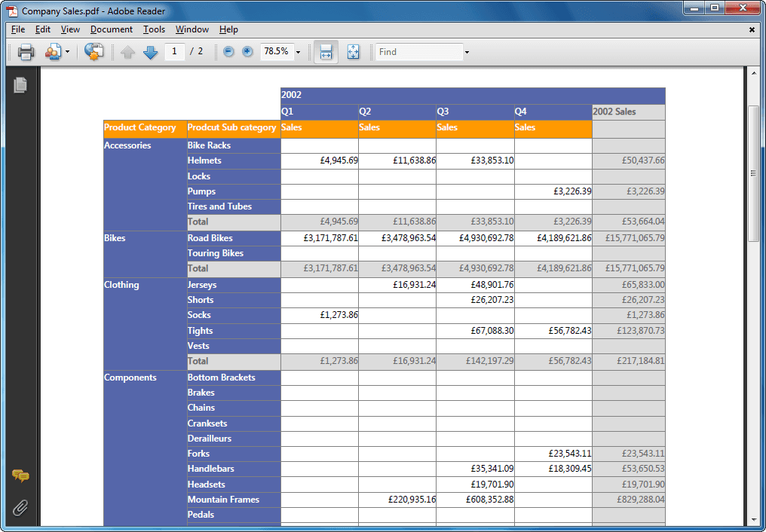
Task: Click the 'Prodcut Sub category' header
Action: pyautogui.click(x=234, y=129)
